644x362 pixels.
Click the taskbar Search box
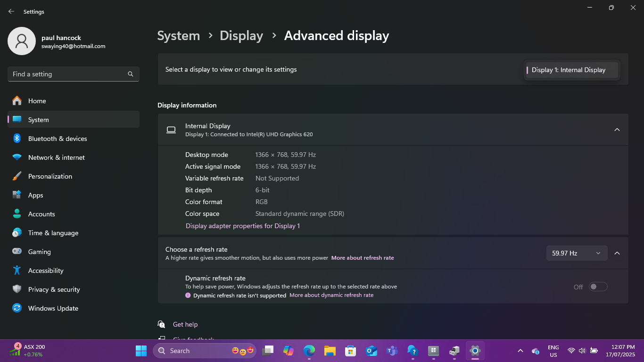pyautogui.click(x=205, y=351)
